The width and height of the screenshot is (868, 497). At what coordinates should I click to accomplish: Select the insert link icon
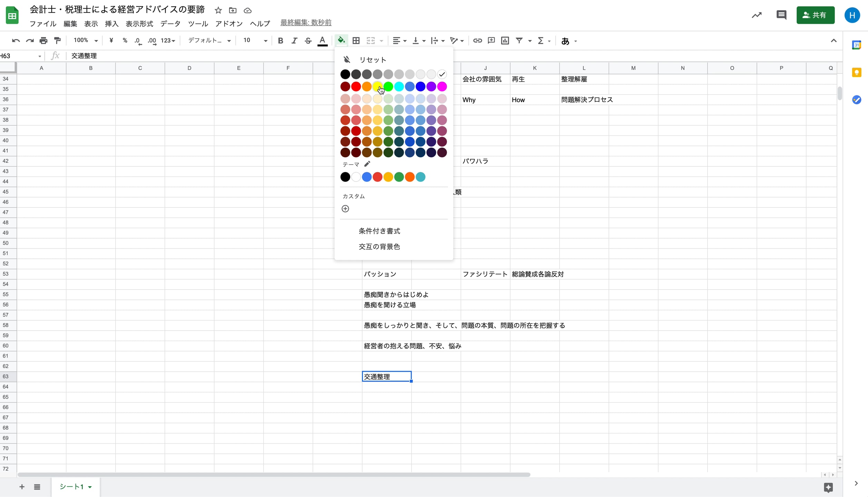pyautogui.click(x=477, y=40)
